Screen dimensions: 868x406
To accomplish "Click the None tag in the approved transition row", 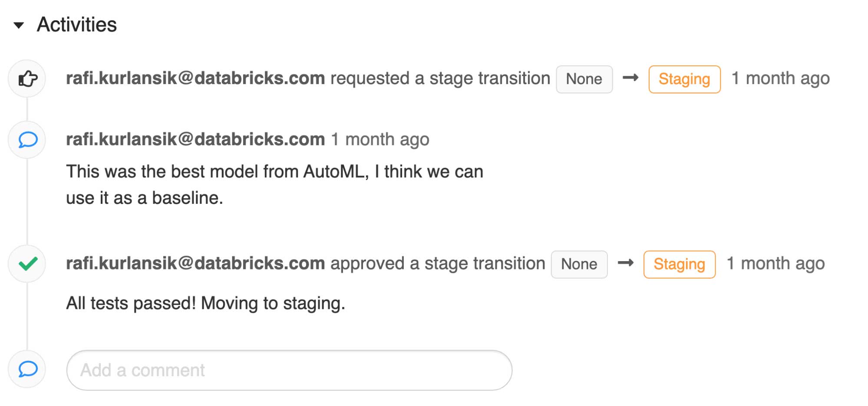I will point(579,264).
